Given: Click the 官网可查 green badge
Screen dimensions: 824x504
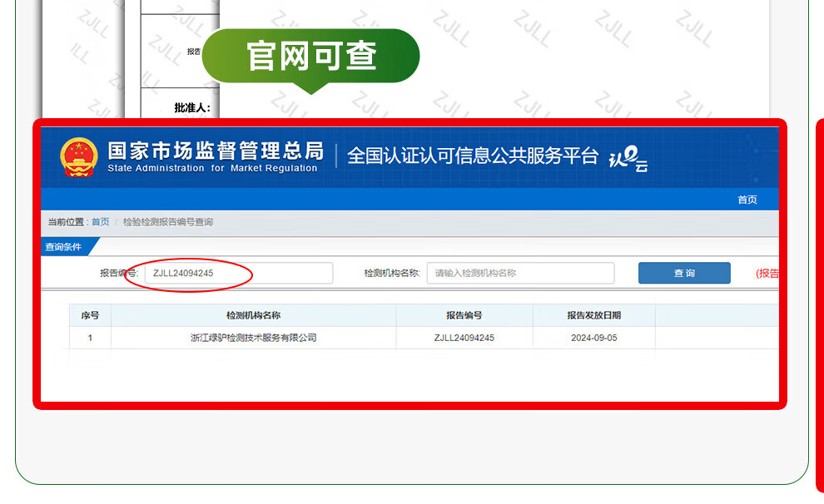Looking at the screenshot, I should coord(310,57).
